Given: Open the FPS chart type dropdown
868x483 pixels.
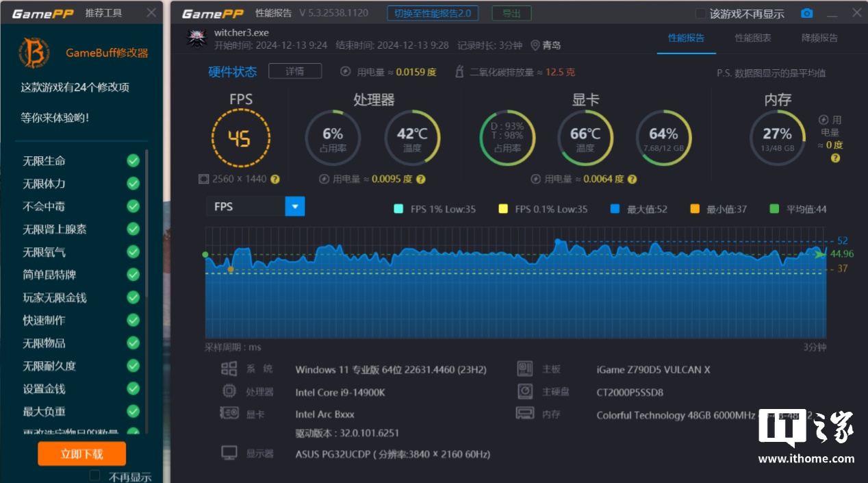Looking at the screenshot, I should pos(294,206).
